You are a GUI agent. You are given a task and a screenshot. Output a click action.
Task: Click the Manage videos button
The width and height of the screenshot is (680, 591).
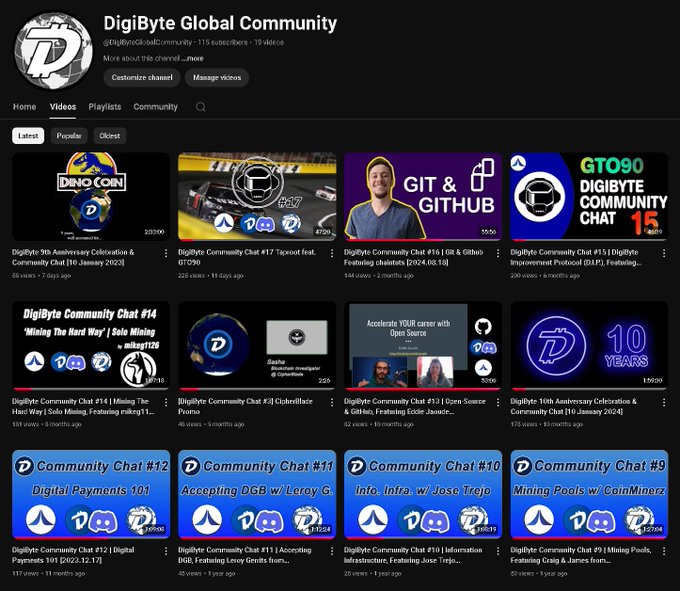pyautogui.click(x=217, y=78)
